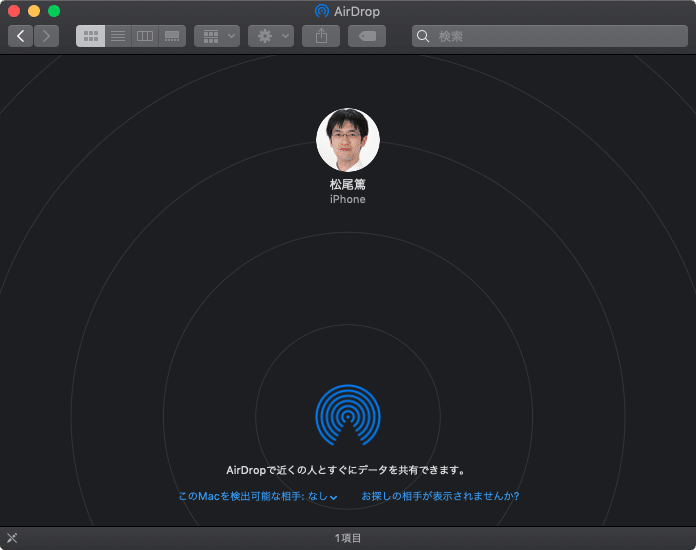Open the gear action menu

271,36
